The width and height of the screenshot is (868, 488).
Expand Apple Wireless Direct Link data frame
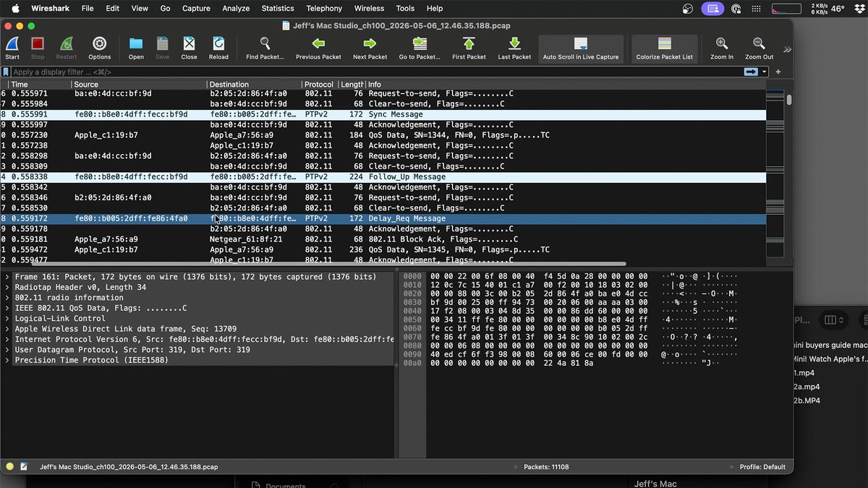[x=7, y=329]
